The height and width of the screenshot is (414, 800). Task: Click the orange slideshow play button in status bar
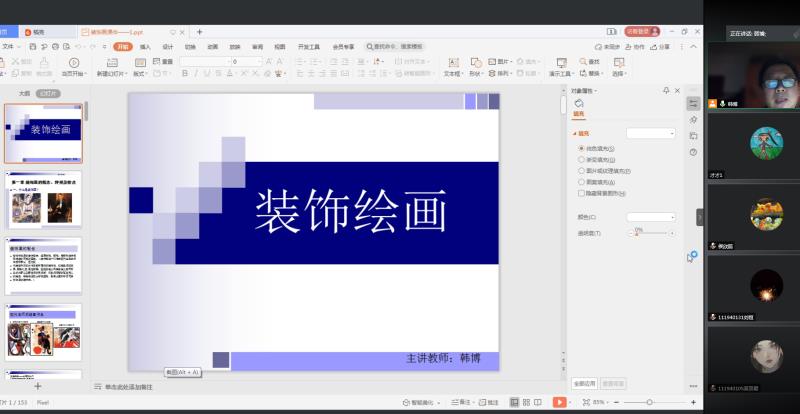click(560, 402)
